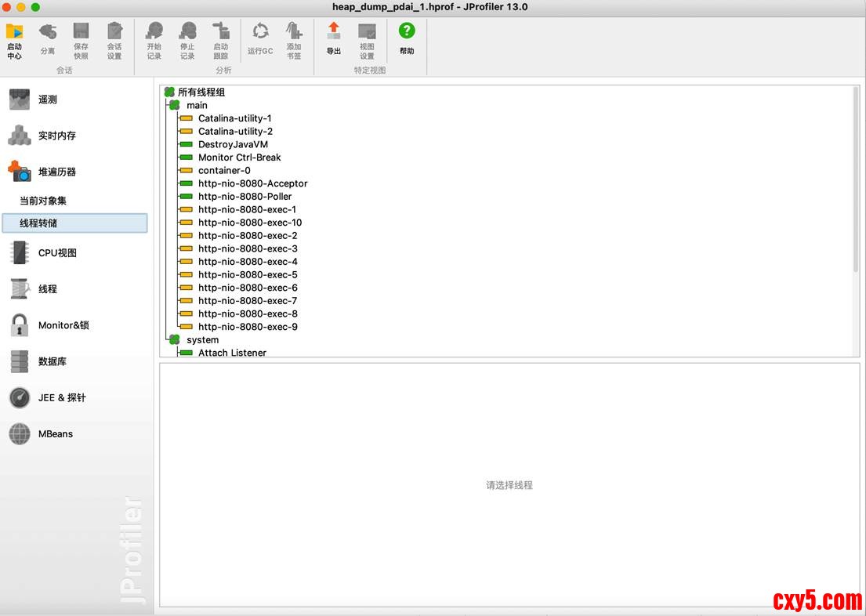The width and height of the screenshot is (866, 616).
Task: Select the Telemetry (遥测) sidebar section
Action: click(x=47, y=100)
